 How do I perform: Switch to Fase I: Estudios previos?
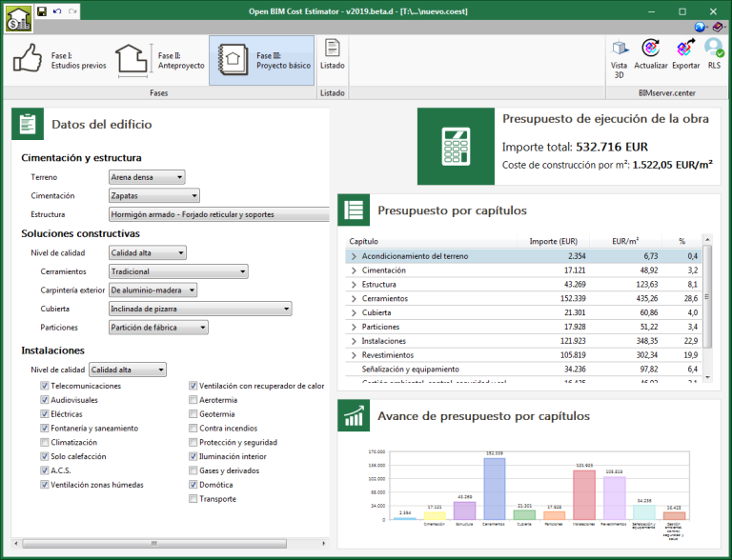tap(55, 61)
